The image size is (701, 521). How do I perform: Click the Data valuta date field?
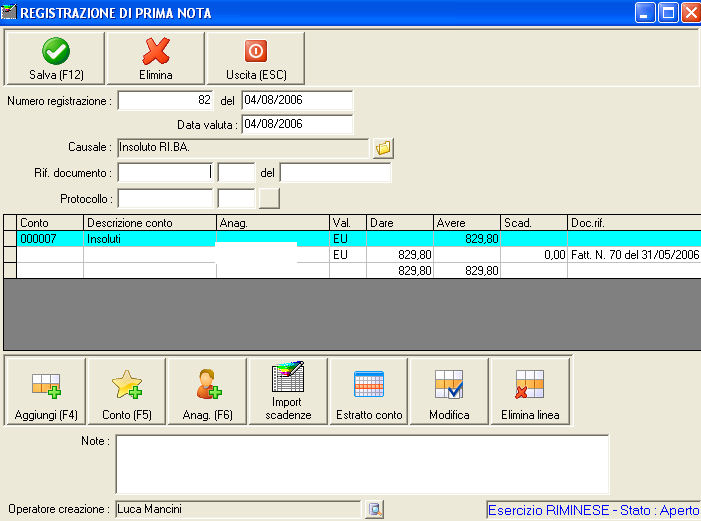click(x=297, y=124)
